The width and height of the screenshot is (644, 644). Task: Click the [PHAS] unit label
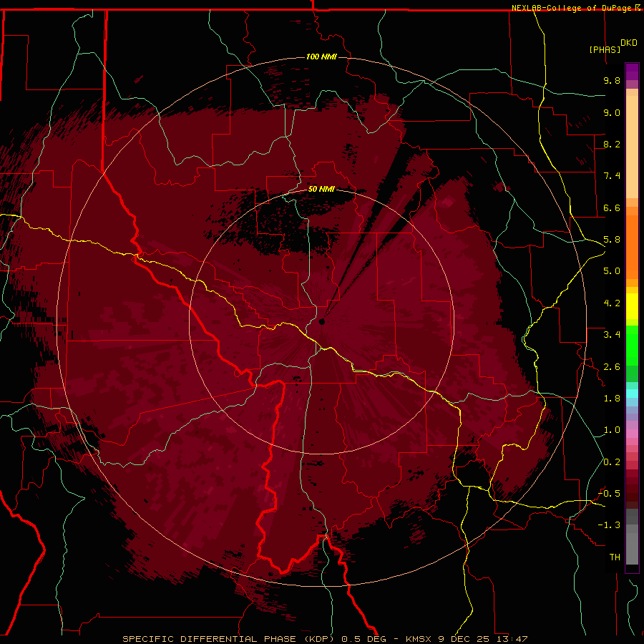[605, 49]
